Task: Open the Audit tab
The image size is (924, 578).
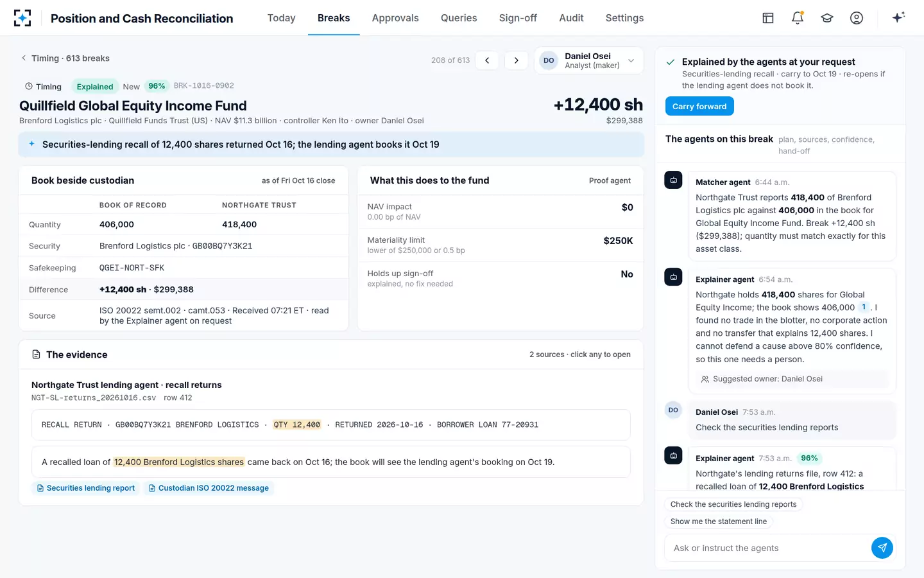Action: point(571,18)
